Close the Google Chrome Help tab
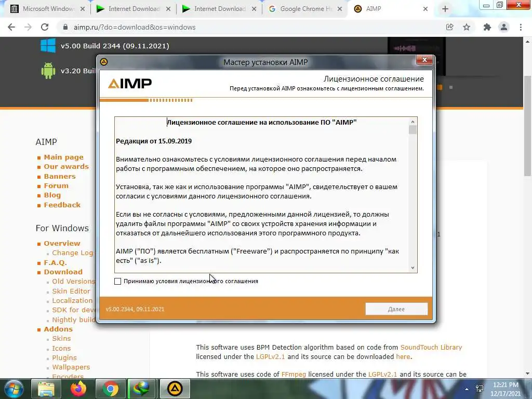 (340, 9)
